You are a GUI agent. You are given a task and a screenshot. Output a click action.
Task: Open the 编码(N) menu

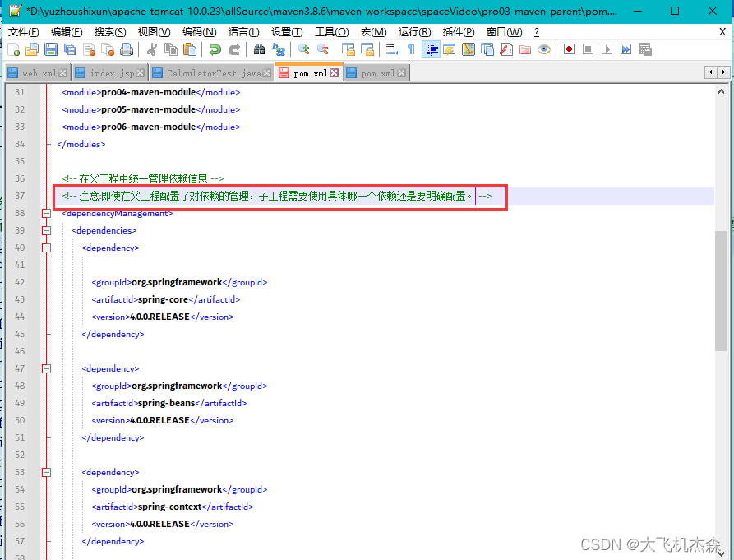click(x=200, y=32)
